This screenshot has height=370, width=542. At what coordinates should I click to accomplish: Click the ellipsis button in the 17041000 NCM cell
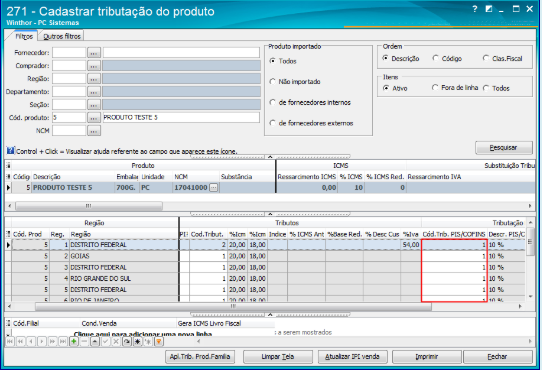pyautogui.click(x=214, y=188)
